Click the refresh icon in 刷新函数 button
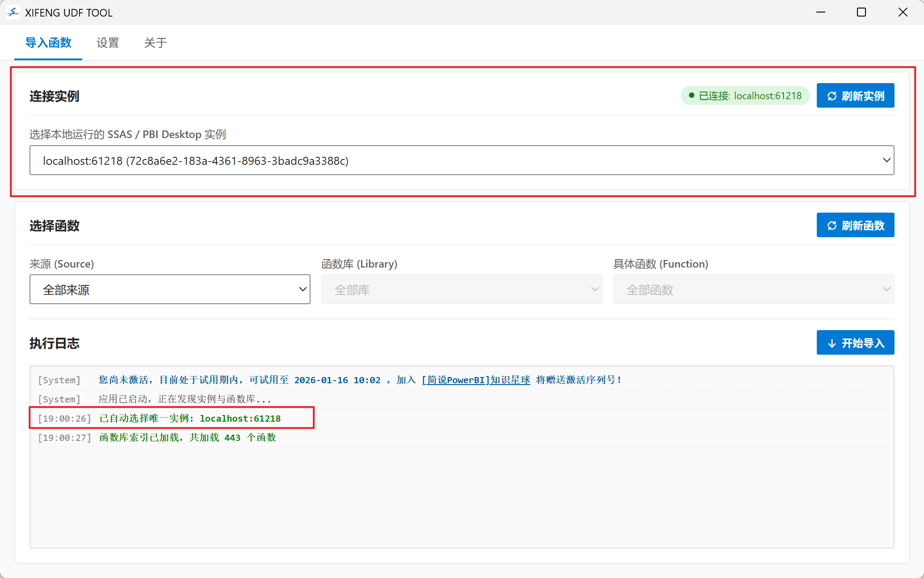 coord(832,226)
